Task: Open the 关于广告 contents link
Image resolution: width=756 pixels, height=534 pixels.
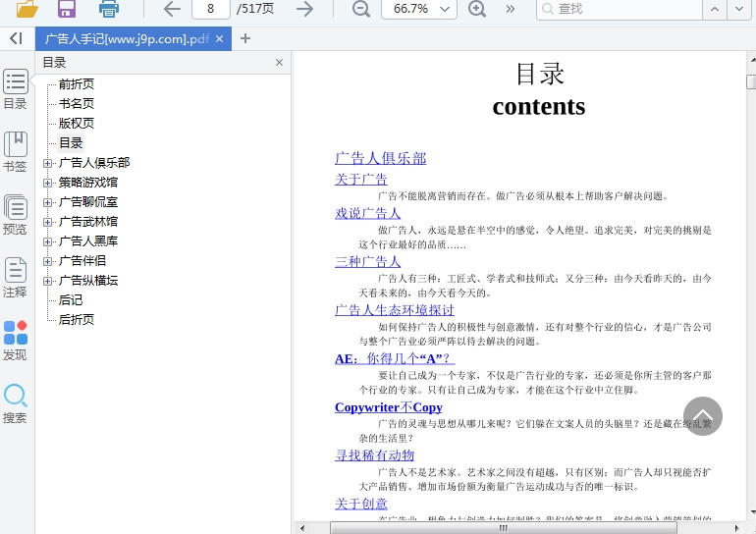Action: [361, 180]
